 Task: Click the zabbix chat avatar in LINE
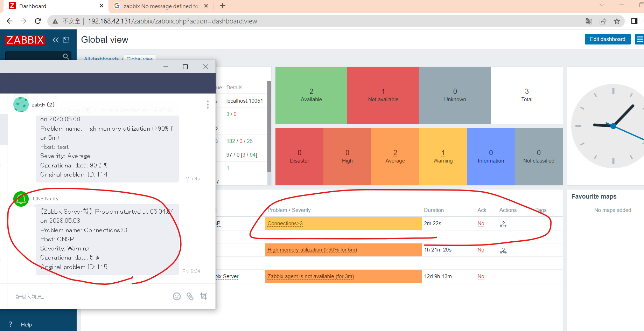[21, 104]
